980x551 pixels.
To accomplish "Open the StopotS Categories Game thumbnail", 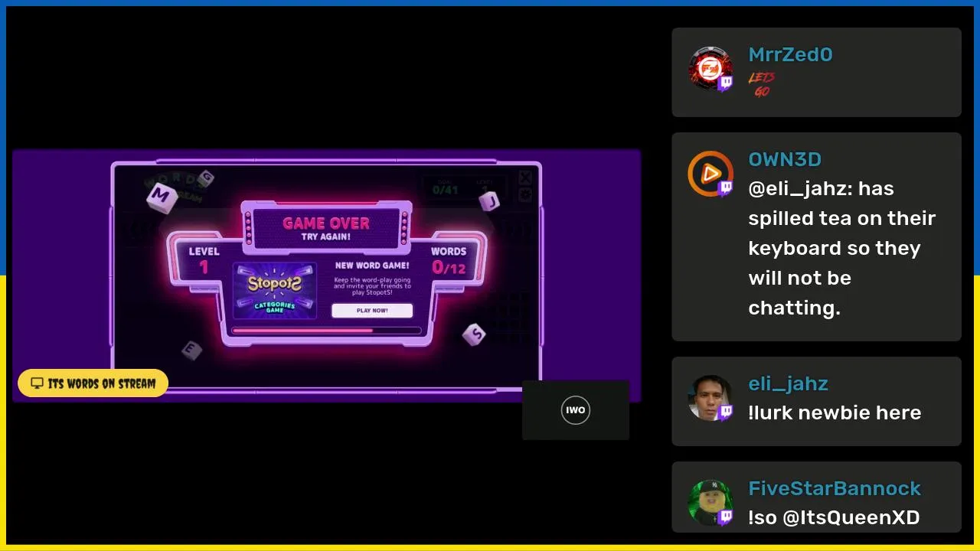I will [274, 291].
